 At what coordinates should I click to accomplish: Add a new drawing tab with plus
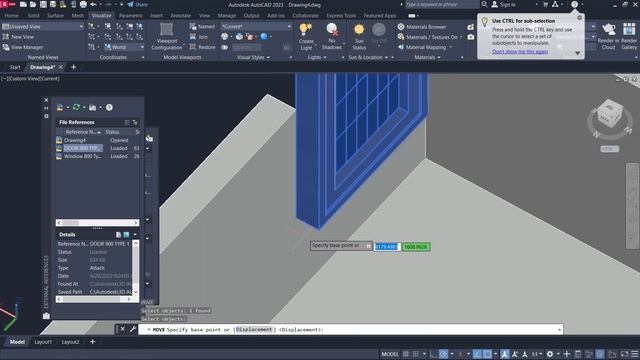point(73,67)
